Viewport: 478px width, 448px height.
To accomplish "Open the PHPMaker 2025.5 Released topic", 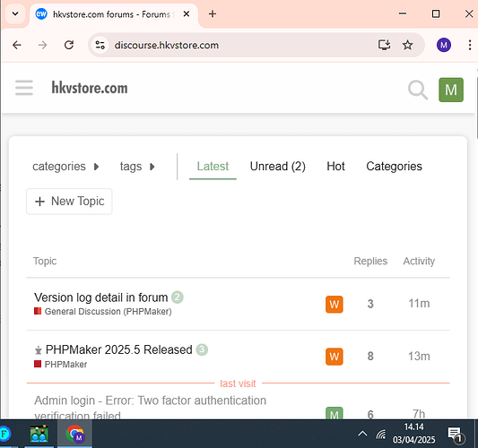I will pyautogui.click(x=119, y=349).
